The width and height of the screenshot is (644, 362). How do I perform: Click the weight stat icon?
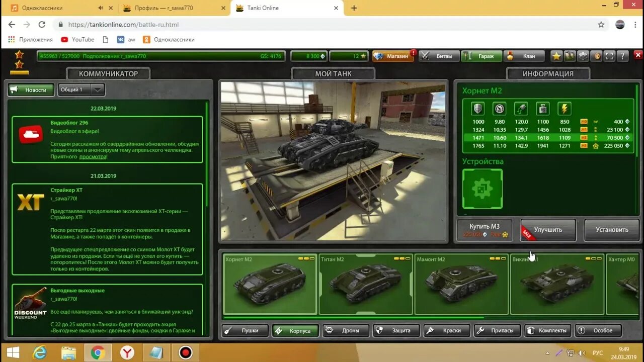tap(542, 108)
